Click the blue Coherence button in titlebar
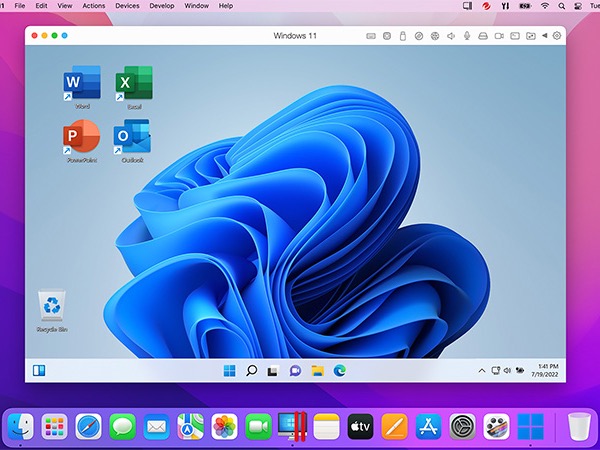 point(64,36)
